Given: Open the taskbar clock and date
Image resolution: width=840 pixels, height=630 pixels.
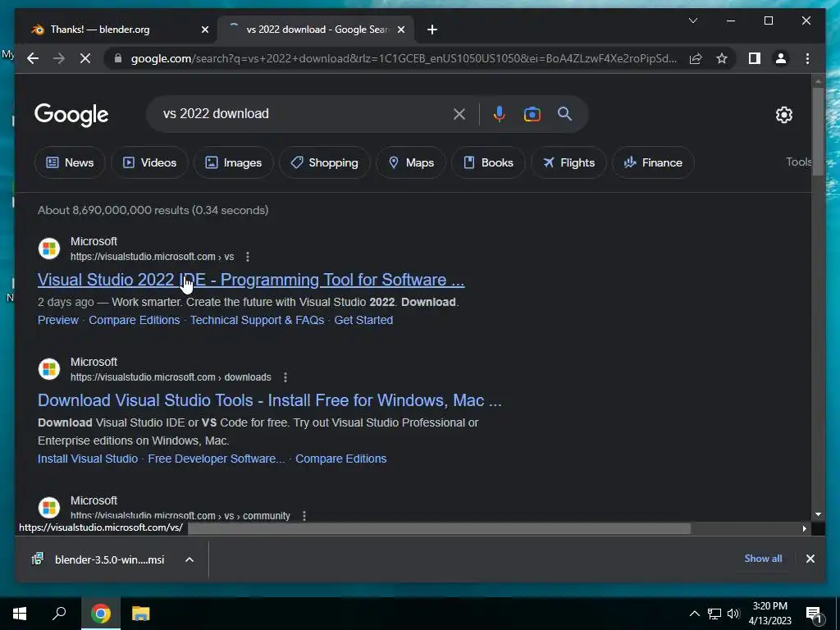Looking at the screenshot, I should (769, 614).
